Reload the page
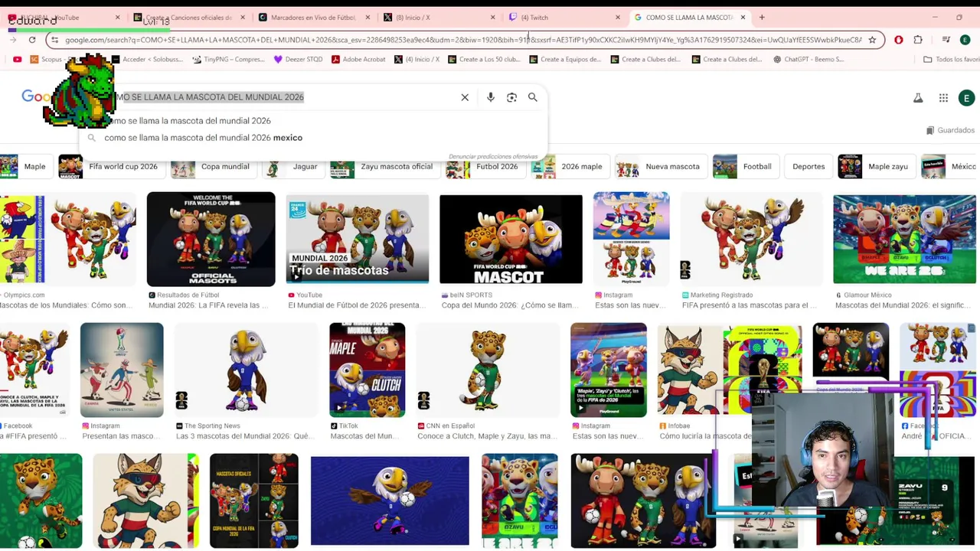 [x=32, y=40]
